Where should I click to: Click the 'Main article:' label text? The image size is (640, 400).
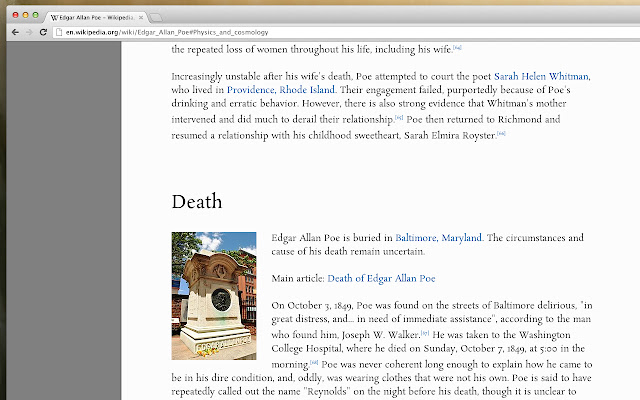click(298, 278)
